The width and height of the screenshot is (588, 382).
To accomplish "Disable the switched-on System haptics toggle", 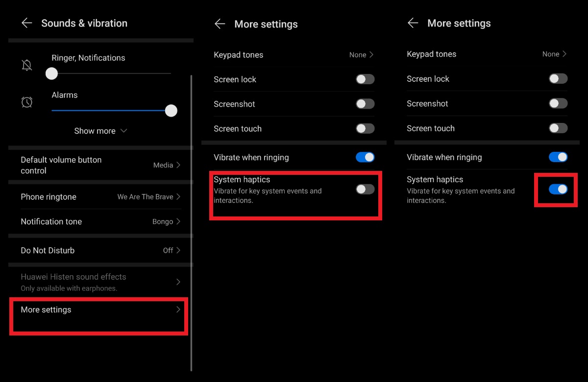I will point(558,189).
